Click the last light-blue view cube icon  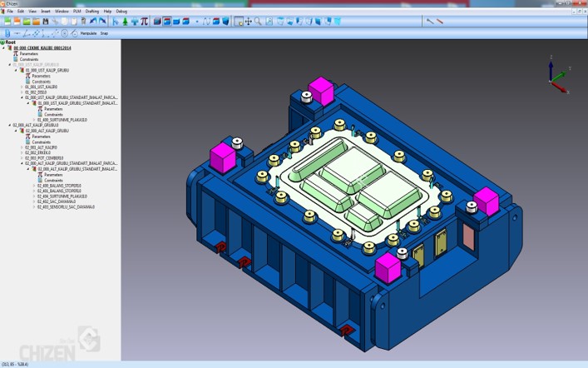[x=337, y=22]
